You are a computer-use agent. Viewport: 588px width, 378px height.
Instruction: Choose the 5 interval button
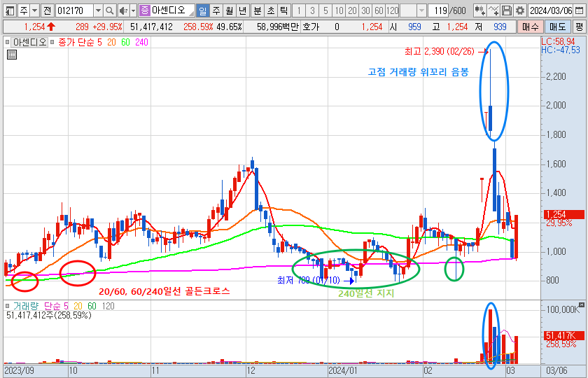click(x=325, y=10)
